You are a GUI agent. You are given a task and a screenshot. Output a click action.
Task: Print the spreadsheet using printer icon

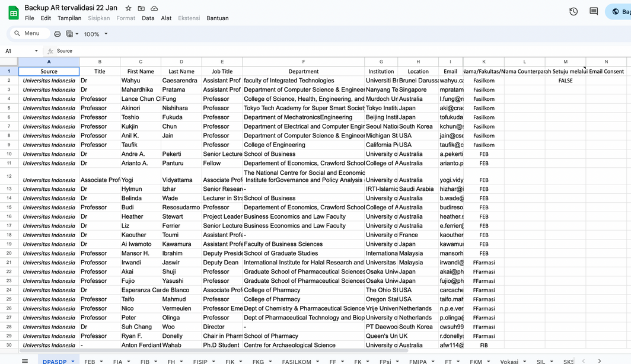coord(58,34)
